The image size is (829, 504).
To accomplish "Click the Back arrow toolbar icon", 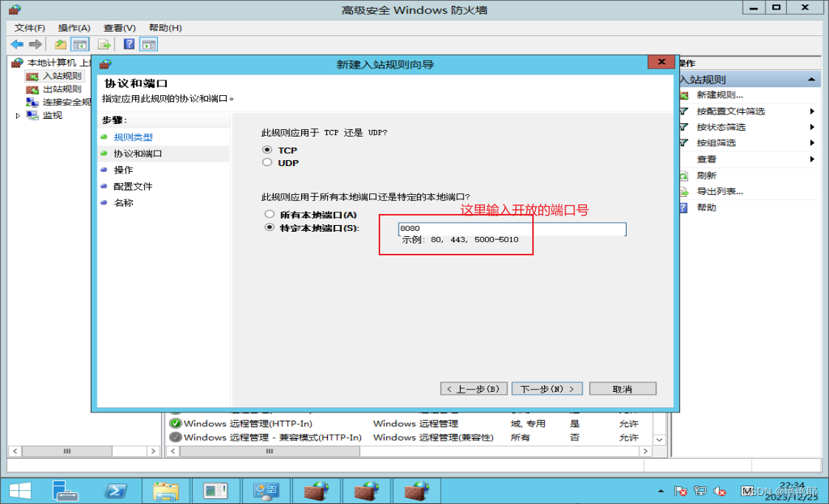I will pyautogui.click(x=17, y=44).
